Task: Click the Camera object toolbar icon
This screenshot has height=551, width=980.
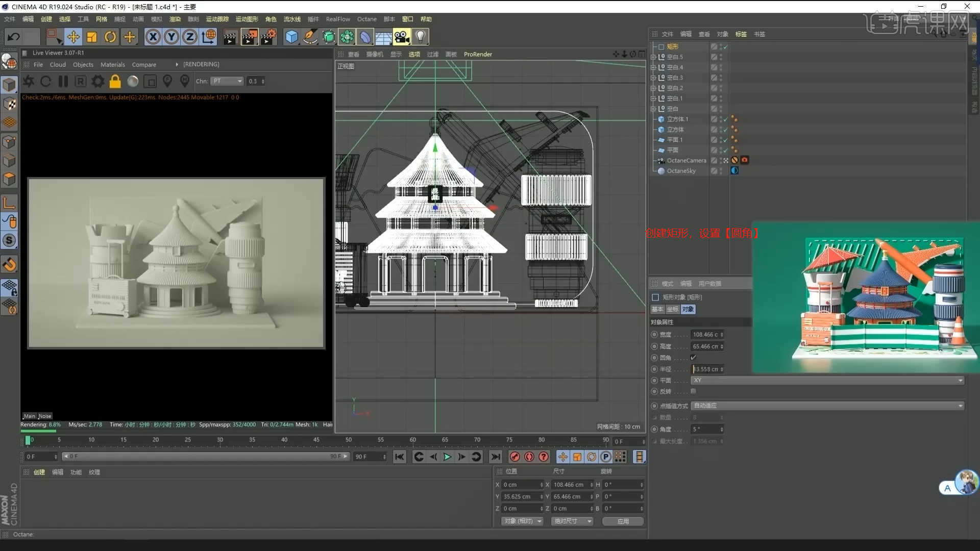Action: 402,37
